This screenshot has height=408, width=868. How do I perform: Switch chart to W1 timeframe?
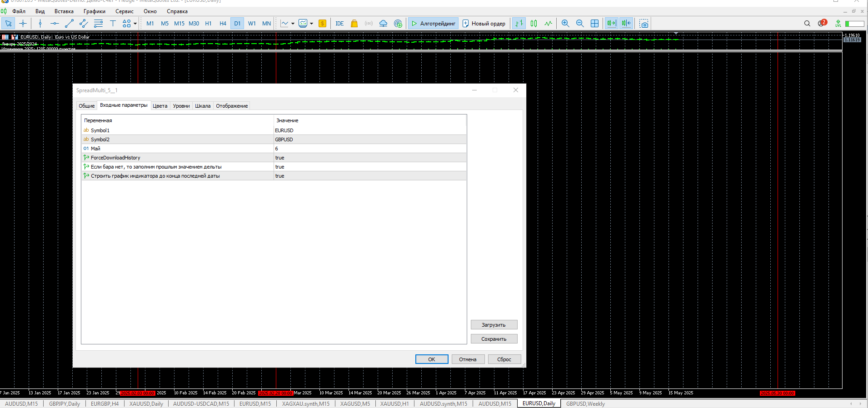coord(252,24)
